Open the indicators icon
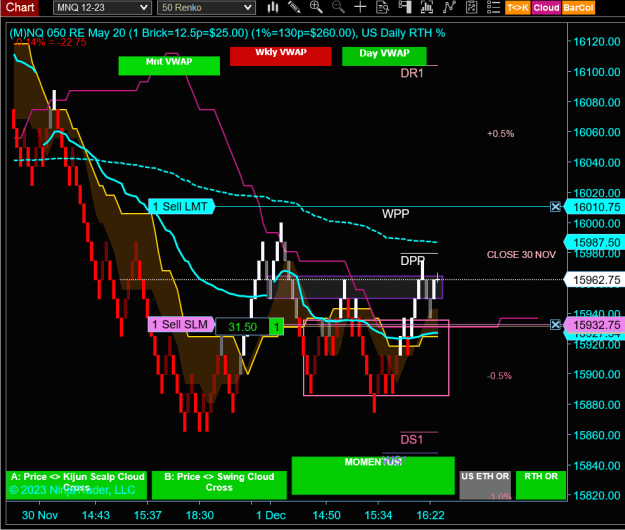Image resolution: width=625 pixels, height=530 pixels. pos(449,7)
